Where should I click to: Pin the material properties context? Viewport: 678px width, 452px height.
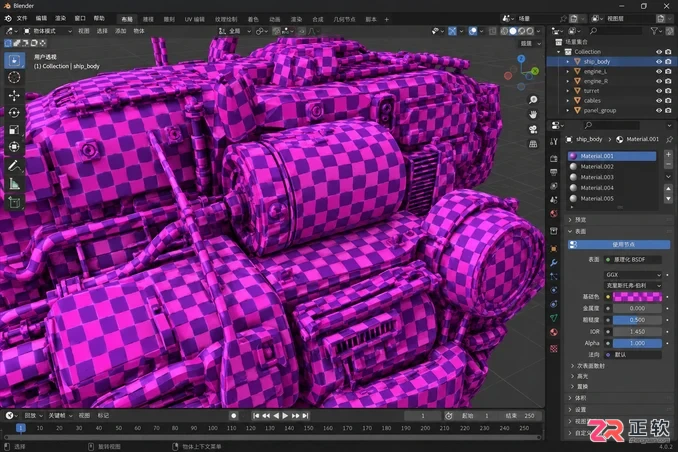(669, 139)
